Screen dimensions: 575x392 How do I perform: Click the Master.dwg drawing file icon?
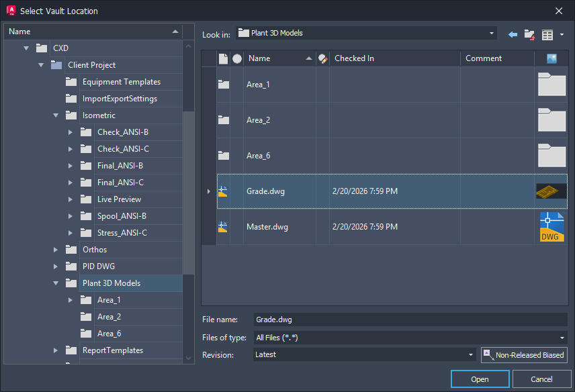223,227
